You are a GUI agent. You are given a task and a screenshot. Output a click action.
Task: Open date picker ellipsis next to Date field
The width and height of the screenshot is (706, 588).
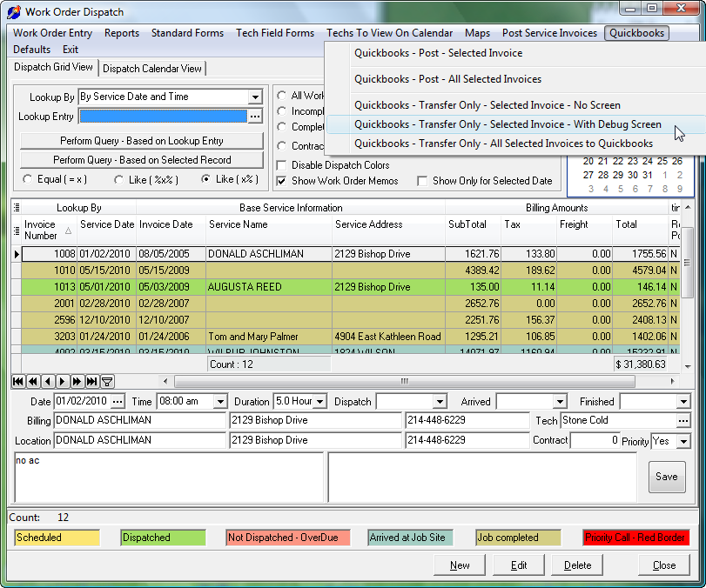[x=117, y=401]
